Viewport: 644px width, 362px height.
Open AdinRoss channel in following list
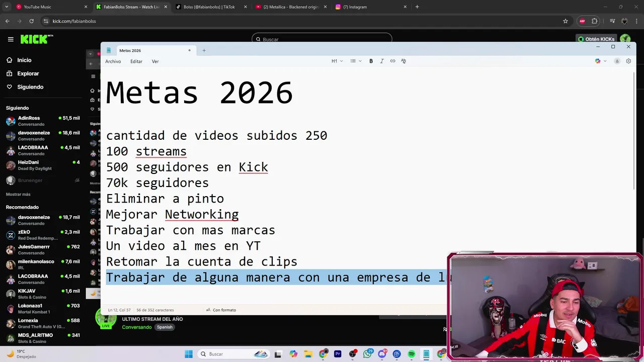43,121
